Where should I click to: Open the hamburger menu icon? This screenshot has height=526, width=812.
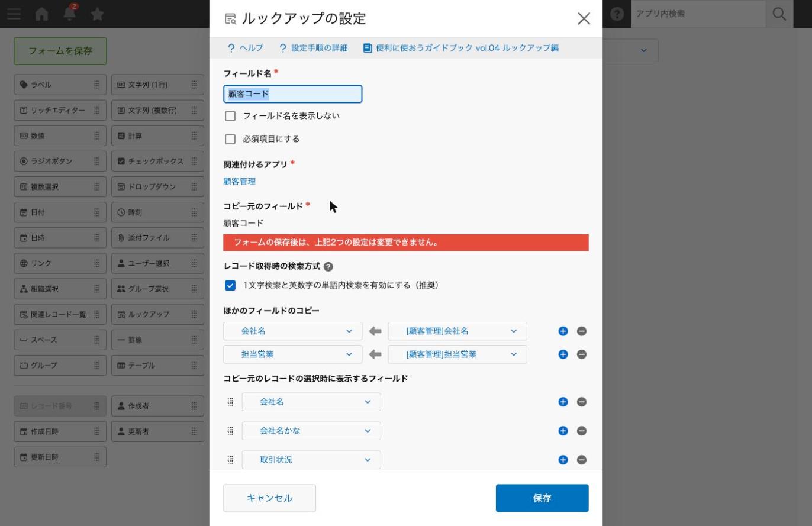pos(14,14)
